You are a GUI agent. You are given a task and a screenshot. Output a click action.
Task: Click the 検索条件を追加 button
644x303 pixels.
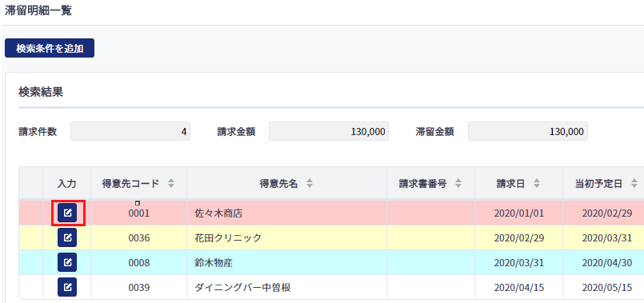(50, 48)
